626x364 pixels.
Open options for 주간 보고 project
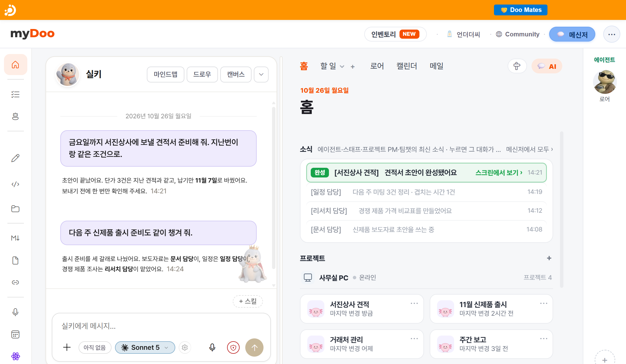pyautogui.click(x=544, y=339)
